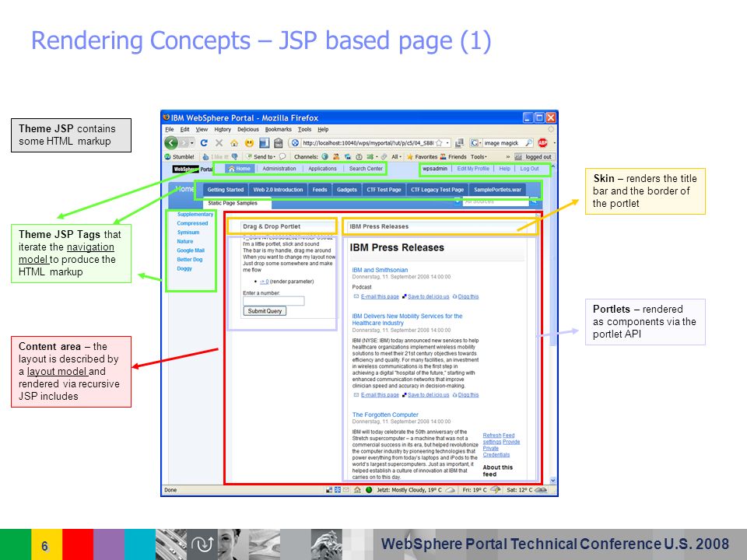Screen dimensions: 747x560
Task: Click the Favorites star in StumbleUpon toolbar
Action: pyautogui.click(x=410, y=156)
